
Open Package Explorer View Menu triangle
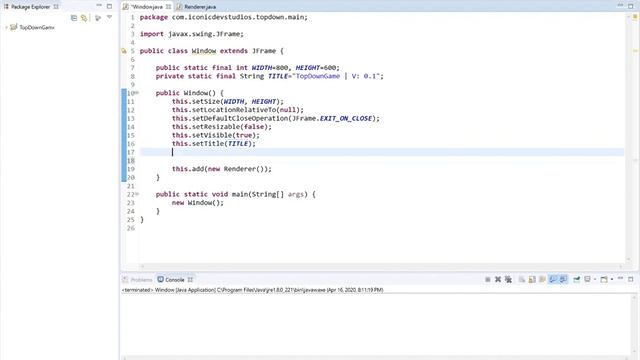pyautogui.click(x=109, y=17)
